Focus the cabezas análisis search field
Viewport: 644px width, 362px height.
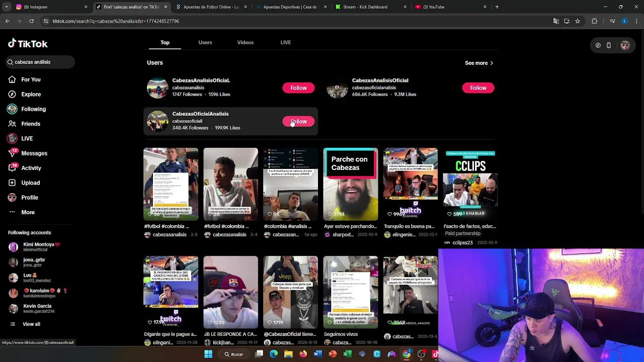[x=40, y=62]
